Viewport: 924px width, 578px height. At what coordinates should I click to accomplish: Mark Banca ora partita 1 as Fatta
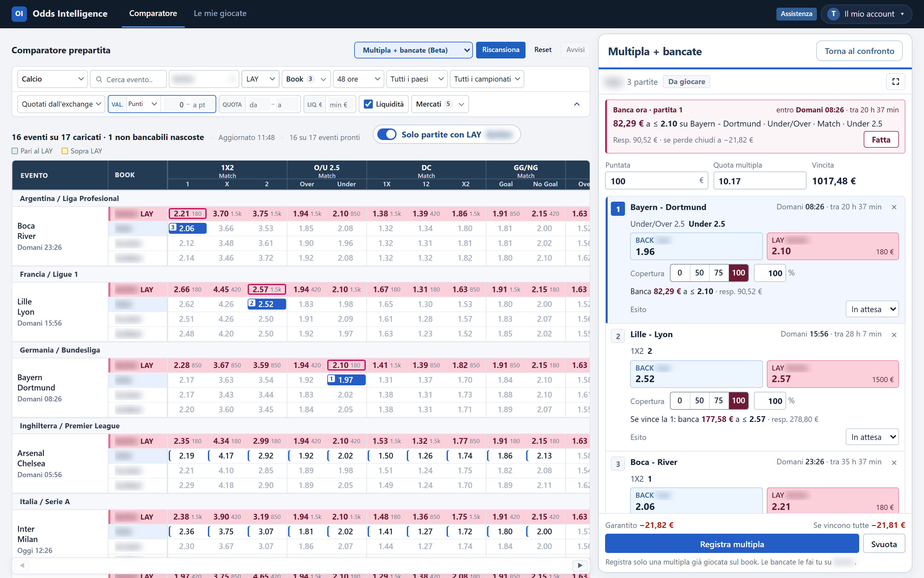(x=881, y=140)
